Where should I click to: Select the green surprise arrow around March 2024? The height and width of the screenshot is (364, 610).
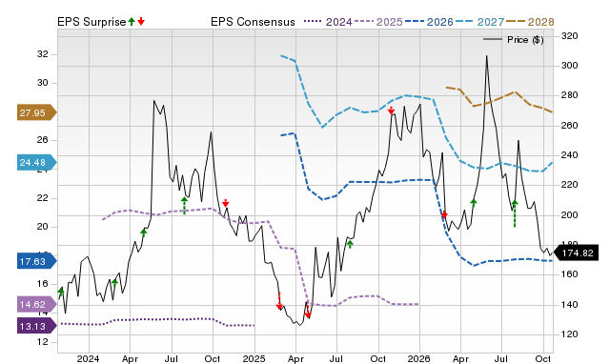(x=114, y=283)
